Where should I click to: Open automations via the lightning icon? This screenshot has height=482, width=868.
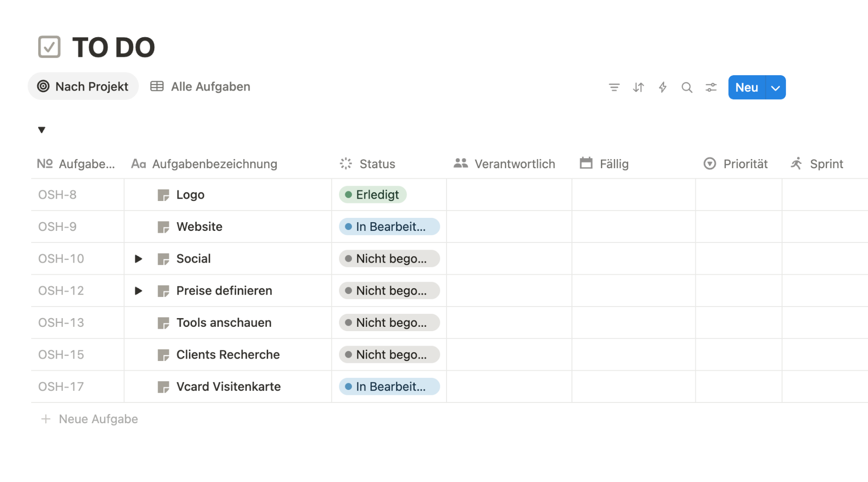click(x=663, y=87)
